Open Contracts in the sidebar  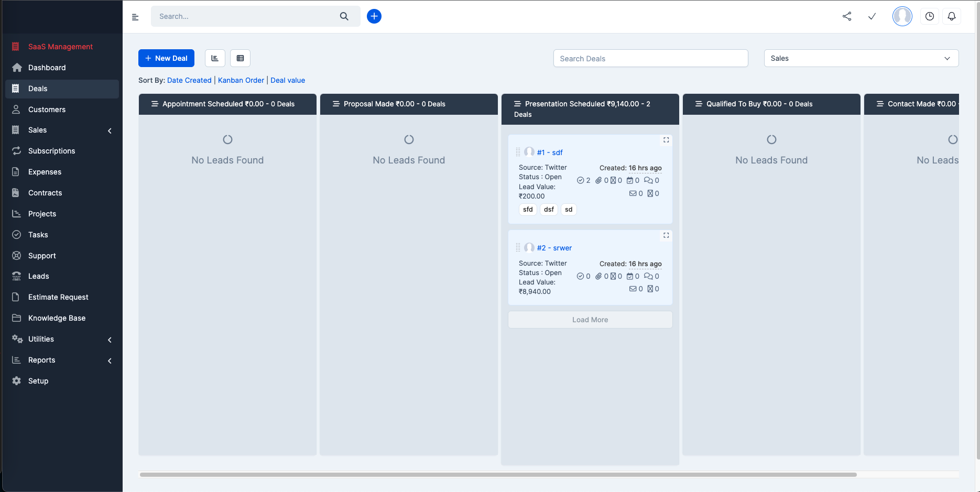pos(62,193)
